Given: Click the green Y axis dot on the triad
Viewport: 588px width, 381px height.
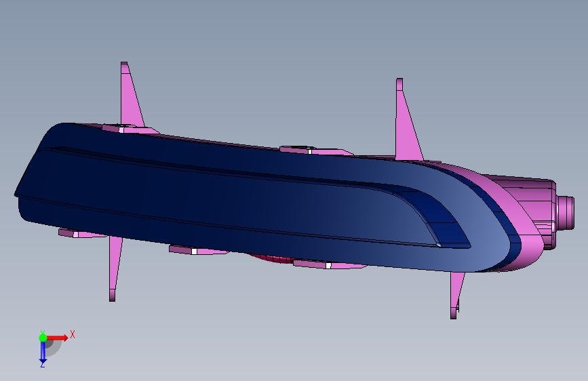Looking at the screenshot, I should [x=43, y=338].
